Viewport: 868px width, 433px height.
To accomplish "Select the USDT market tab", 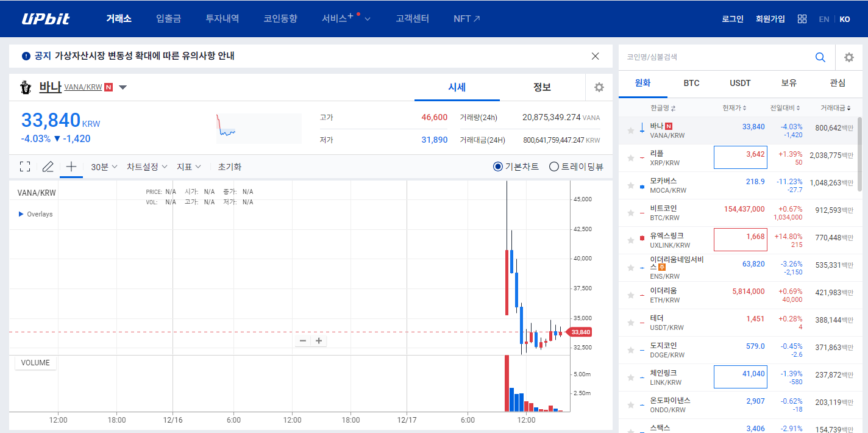I will tap(740, 83).
